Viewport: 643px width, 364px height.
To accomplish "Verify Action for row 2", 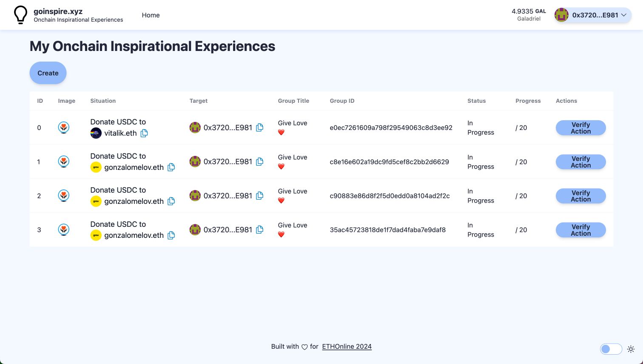I will (x=580, y=196).
